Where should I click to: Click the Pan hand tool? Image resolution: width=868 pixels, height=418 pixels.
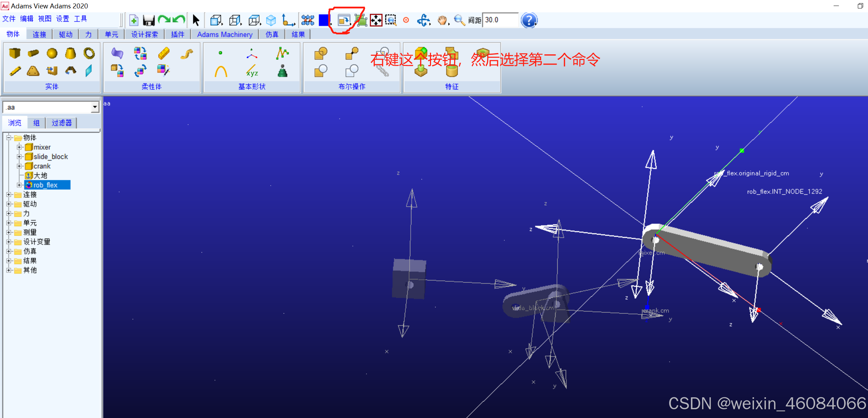(x=443, y=20)
